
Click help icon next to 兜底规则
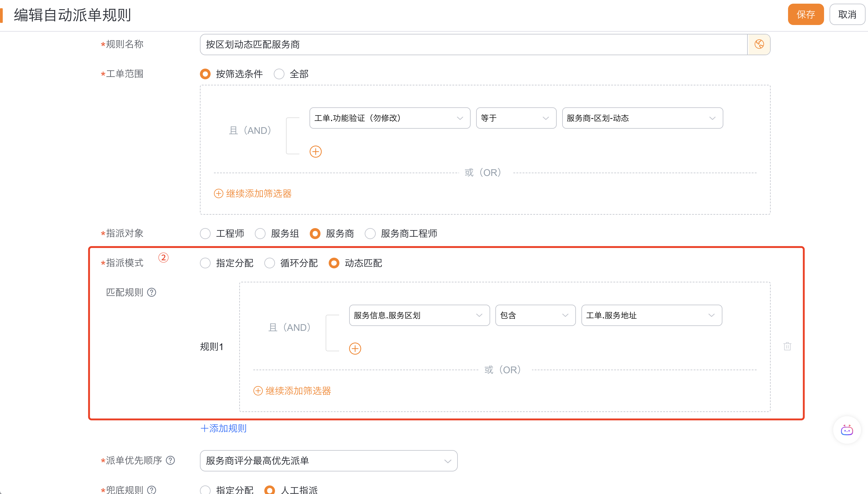151,490
